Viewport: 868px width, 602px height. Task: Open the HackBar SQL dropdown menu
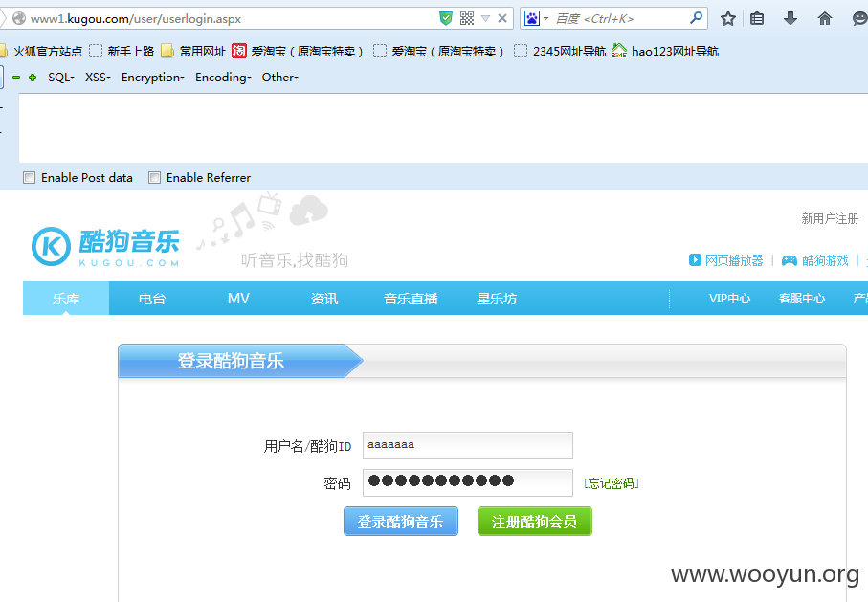[x=61, y=78]
